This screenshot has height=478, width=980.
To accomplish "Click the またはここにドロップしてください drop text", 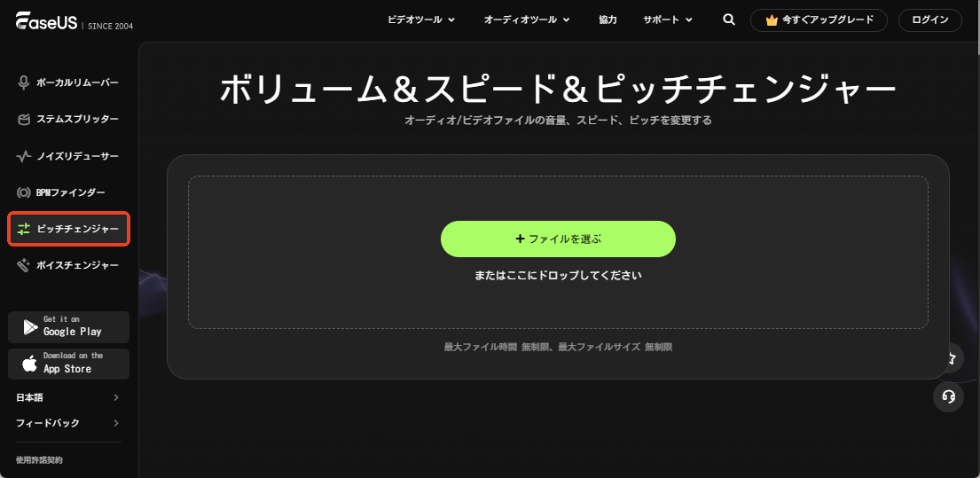I will coord(558,275).
